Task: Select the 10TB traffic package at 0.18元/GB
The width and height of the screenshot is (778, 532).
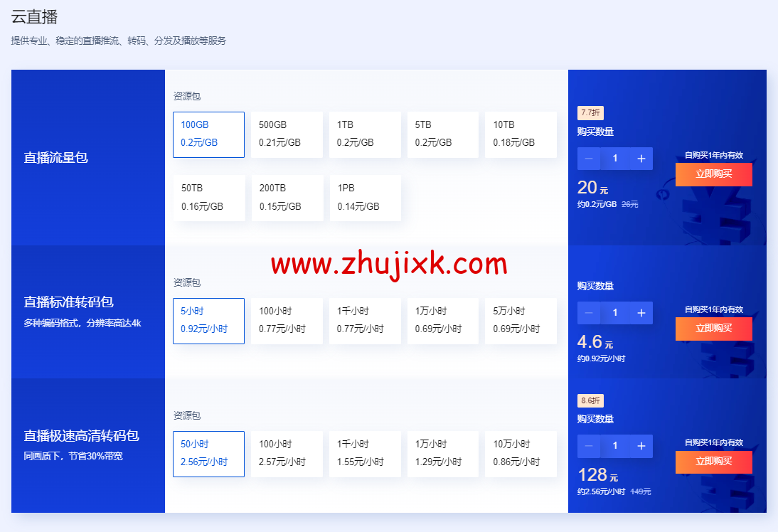Action: (x=521, y=134)
